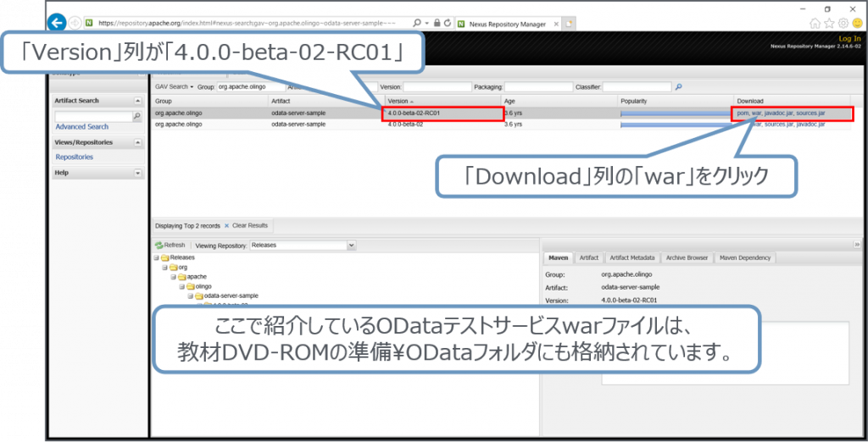The image size is (868, 442).
Task: Click the GAV search magnifier icon
Action: pos(679,86)
